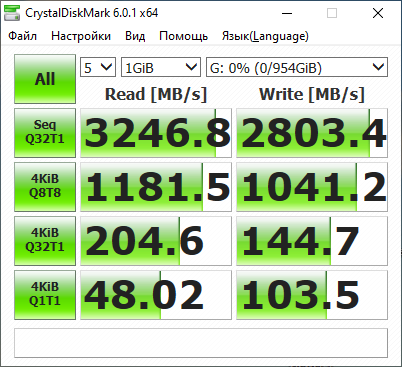
Task: Open the Помощь menu
Action: (x=184, y=36)
